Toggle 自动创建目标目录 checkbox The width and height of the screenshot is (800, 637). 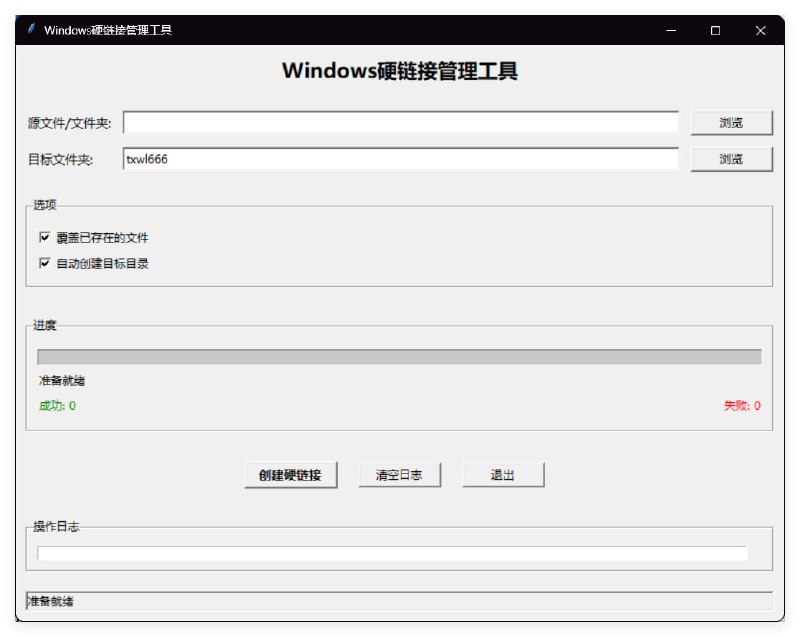[x=45, y=263]
